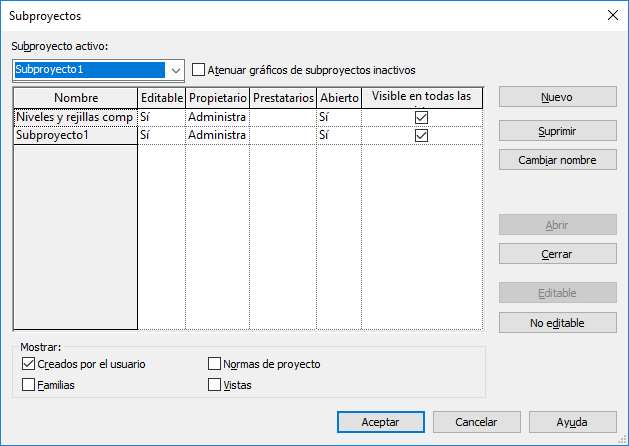
Task: Set subproject as No editable
Action: [x=557, y=322]
